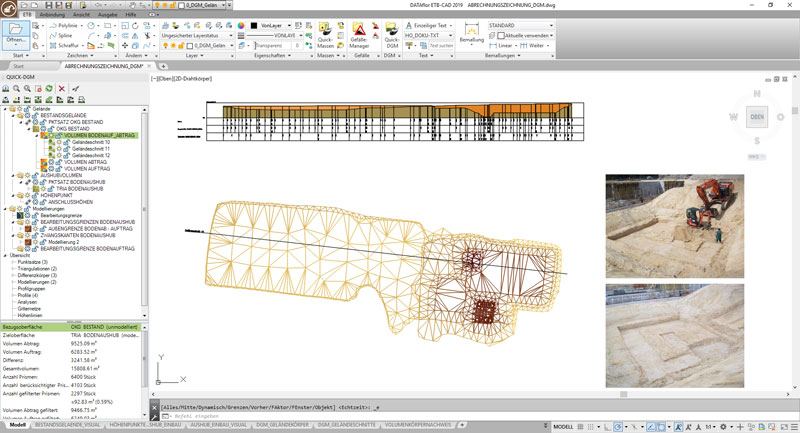Click red X delete icon in Quick-DGM panel

62,89
